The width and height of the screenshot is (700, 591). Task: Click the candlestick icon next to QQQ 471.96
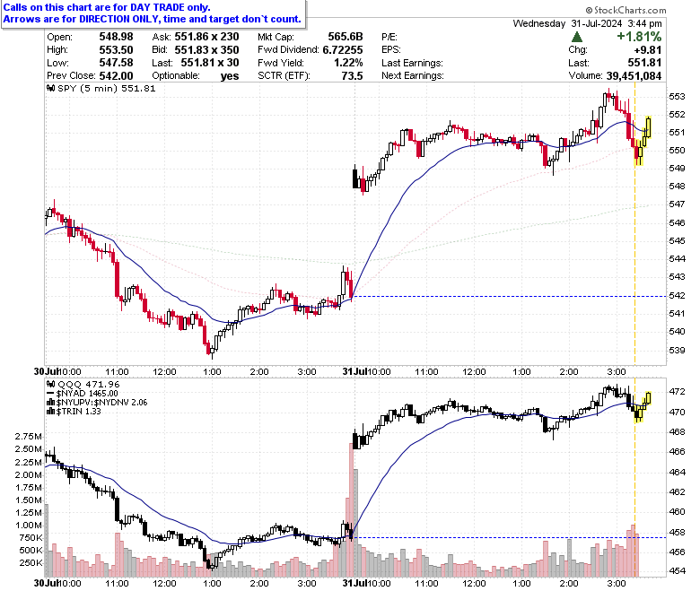click(51, 384)
